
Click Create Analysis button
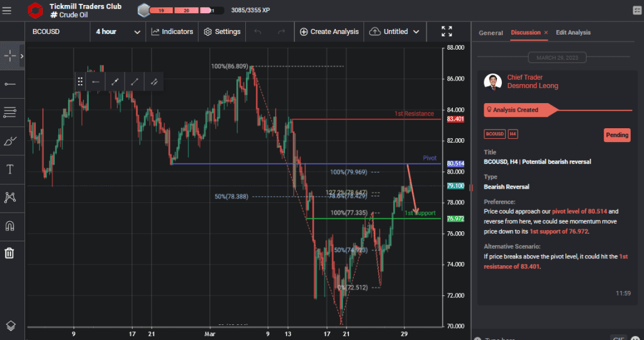coord(329,31)
